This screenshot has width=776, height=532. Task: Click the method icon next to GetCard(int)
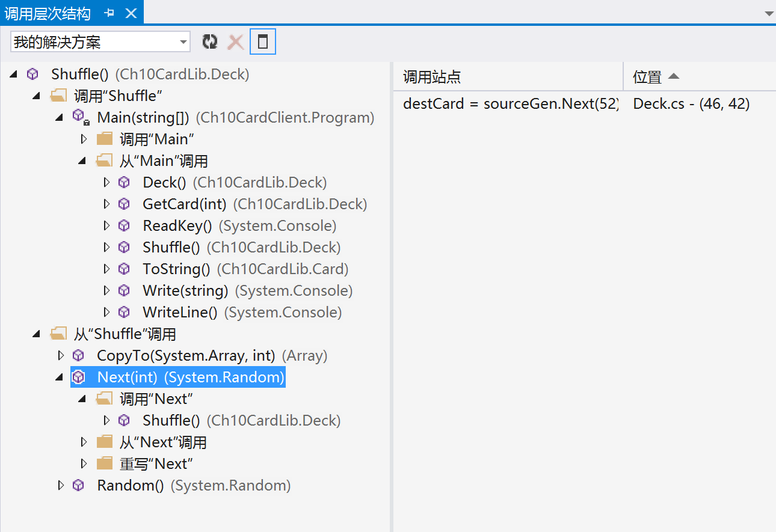click(x=124, y=204)
